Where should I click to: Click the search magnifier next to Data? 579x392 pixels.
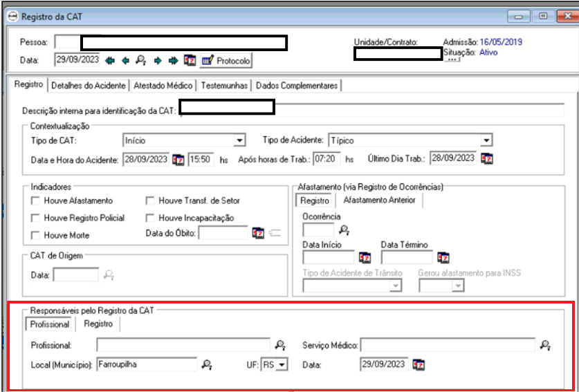(x=141, y=61)
